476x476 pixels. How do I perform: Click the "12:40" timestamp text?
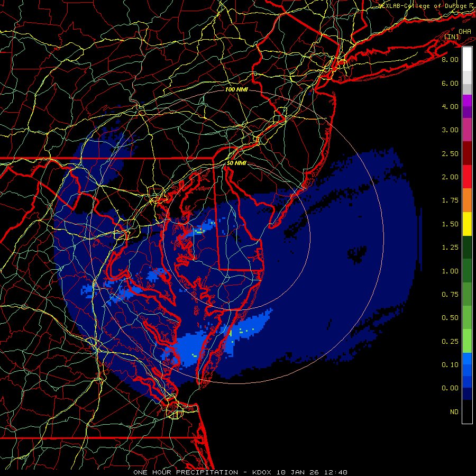(335, 472)
